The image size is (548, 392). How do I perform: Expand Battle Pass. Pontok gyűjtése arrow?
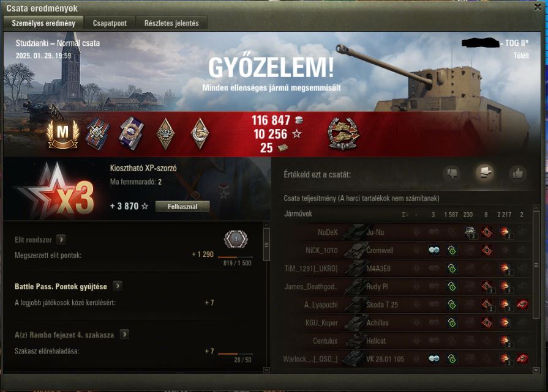pos(118,286)
